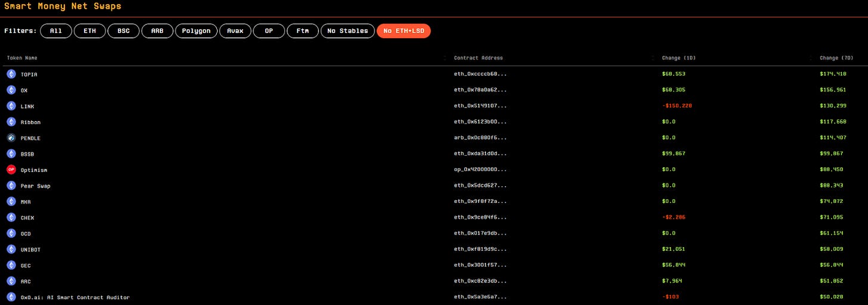
Task: Filter swaps by Ftm chain
Action: click(x=303, y=31)
